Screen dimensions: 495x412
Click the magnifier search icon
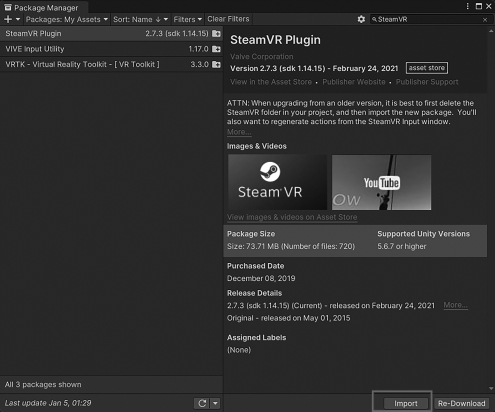374,19
